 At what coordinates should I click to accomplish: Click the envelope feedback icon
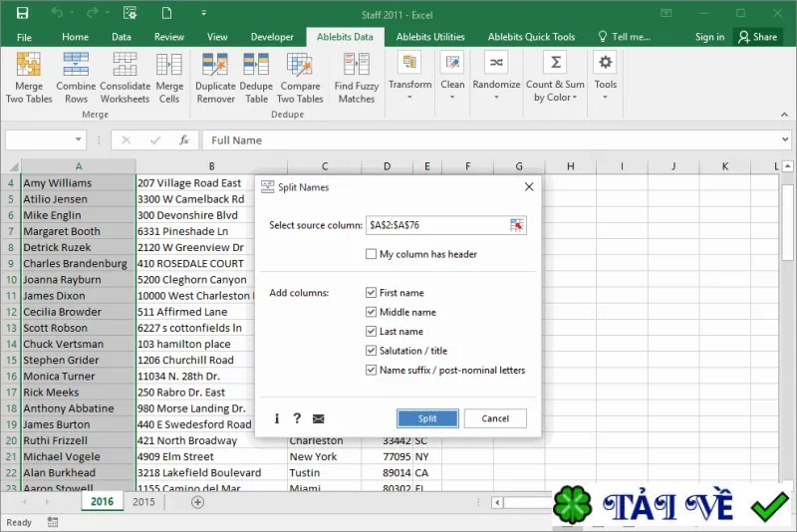[318, 418]
